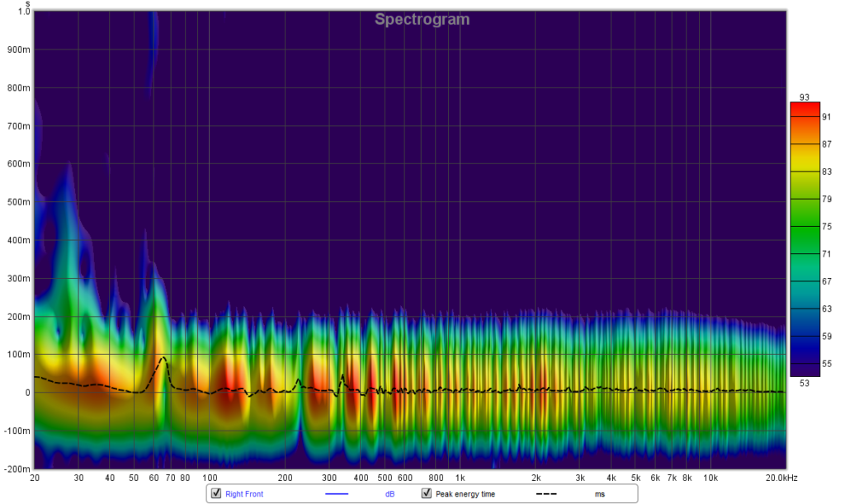Click the 75 label on the color scale

[x=827, y=227]
